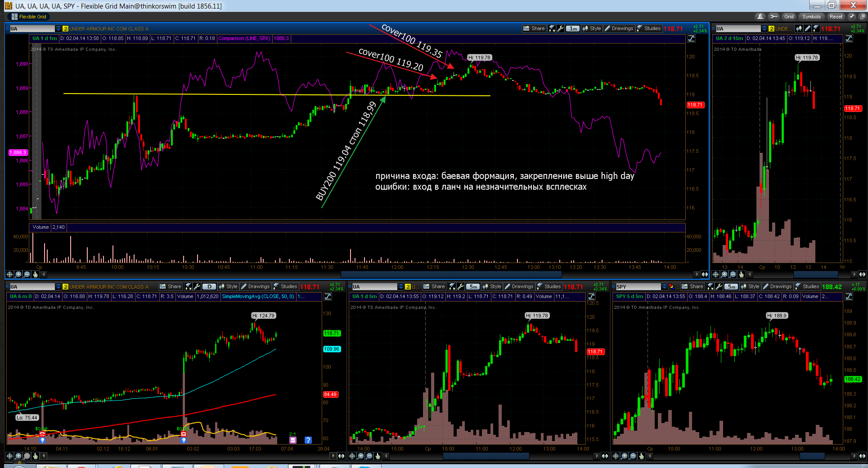
Task: Open SPY symbol dropdown arrow
Action: click(665, 286)
